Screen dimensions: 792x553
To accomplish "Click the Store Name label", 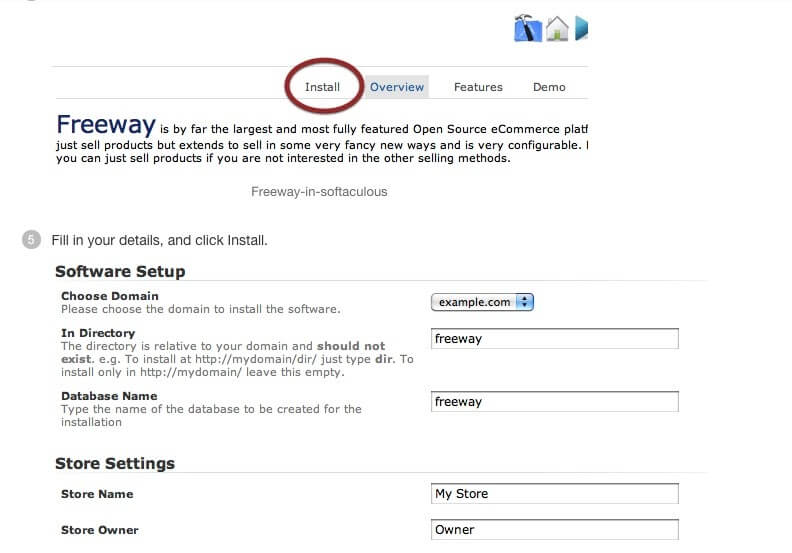I will point(97,494).
